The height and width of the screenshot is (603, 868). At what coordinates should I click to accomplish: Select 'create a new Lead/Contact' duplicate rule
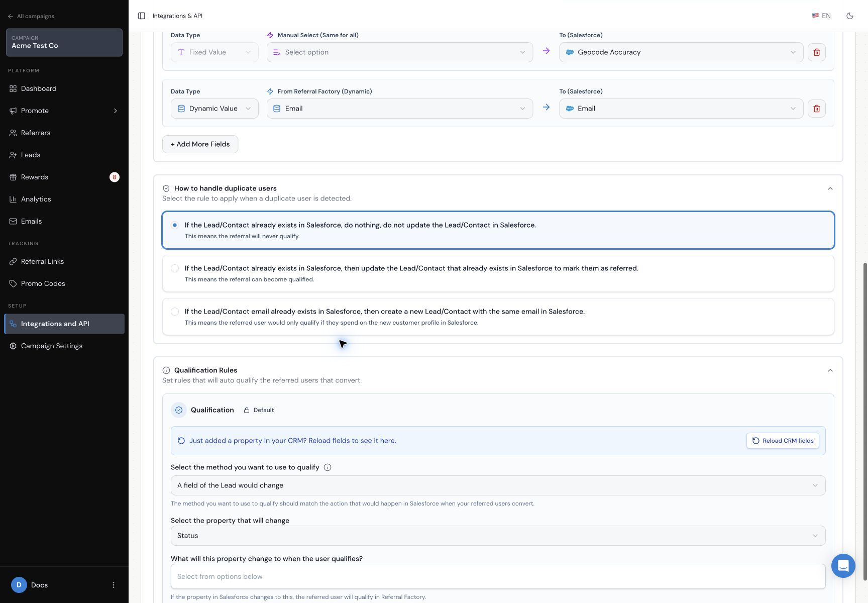point(498,317)
